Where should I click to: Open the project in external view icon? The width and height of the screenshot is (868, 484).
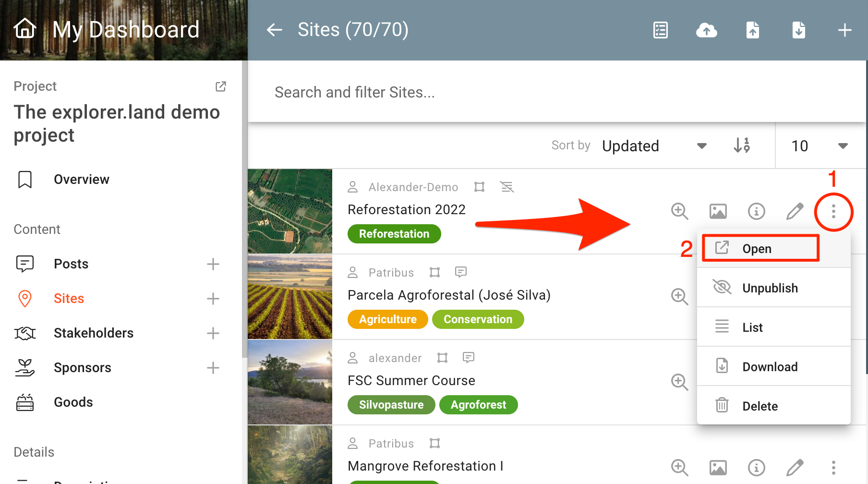(x=221, y=86)
